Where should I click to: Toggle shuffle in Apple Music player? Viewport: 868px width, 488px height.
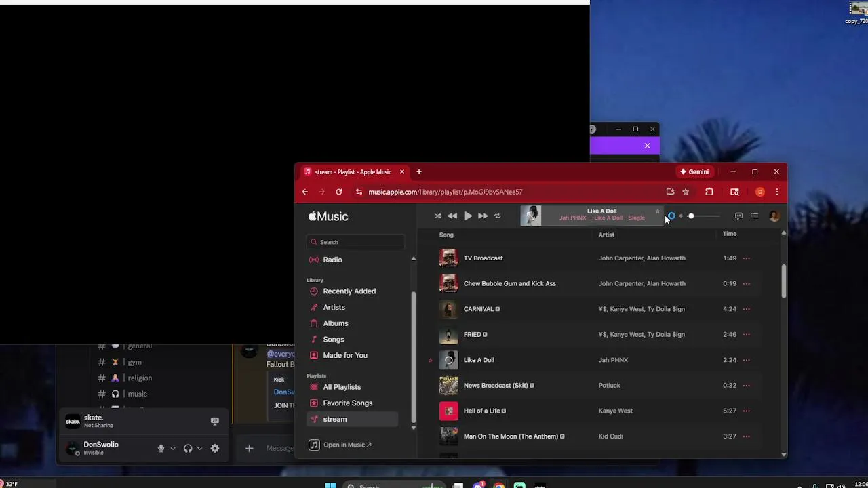point(437,216)
